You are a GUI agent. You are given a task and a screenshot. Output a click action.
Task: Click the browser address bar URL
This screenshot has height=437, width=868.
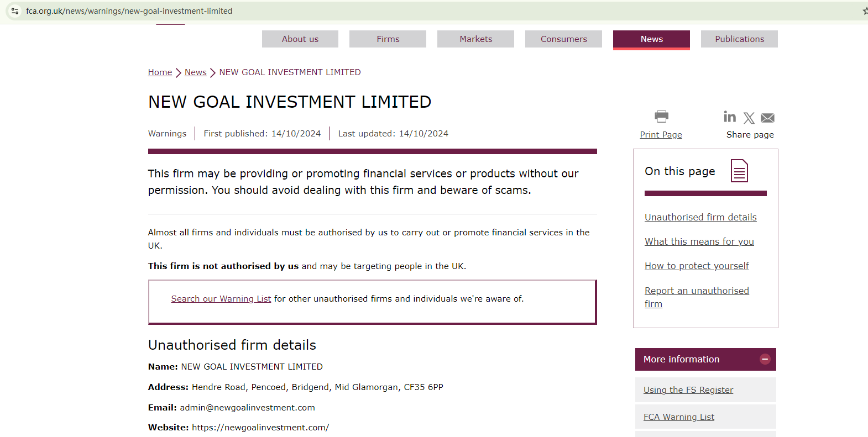pyautogui.click(x=129, y=11)
